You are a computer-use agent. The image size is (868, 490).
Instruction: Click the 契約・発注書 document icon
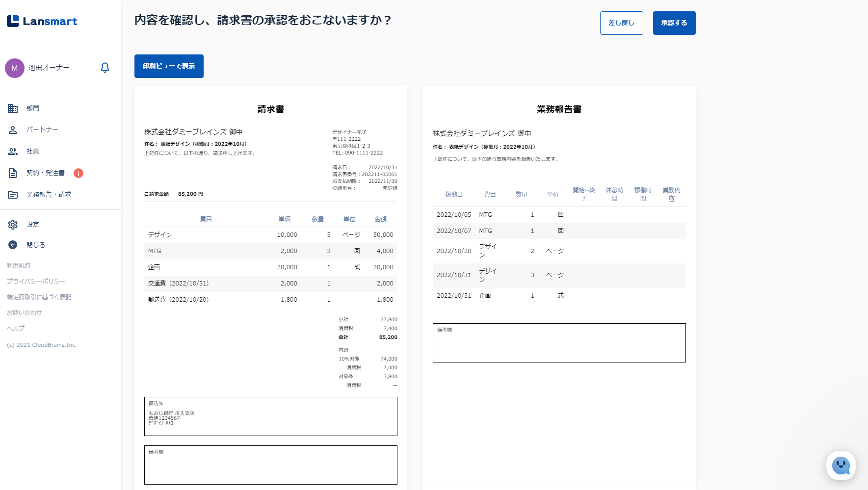coord(13,173)
